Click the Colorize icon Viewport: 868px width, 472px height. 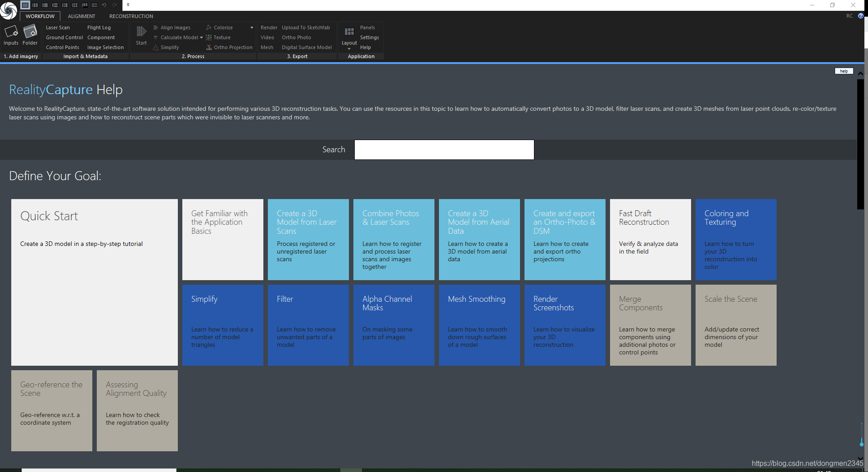(209, 28)
